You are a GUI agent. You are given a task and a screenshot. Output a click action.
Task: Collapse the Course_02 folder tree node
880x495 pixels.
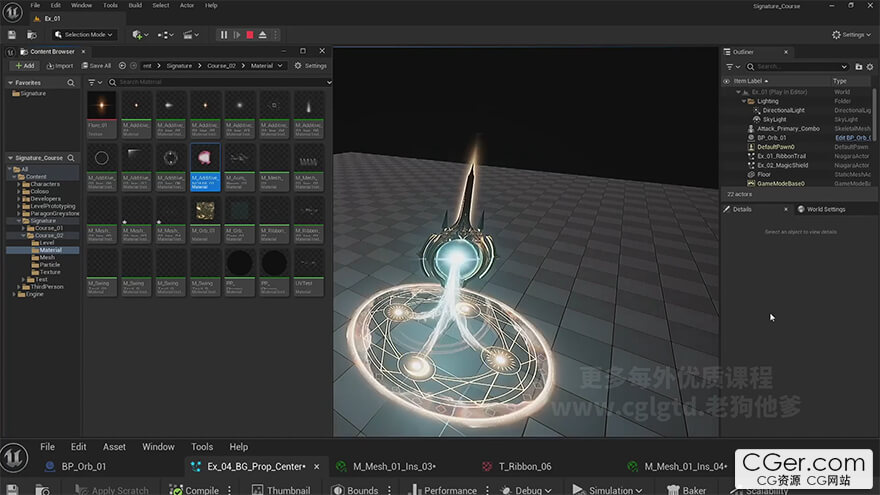[26, 236]
